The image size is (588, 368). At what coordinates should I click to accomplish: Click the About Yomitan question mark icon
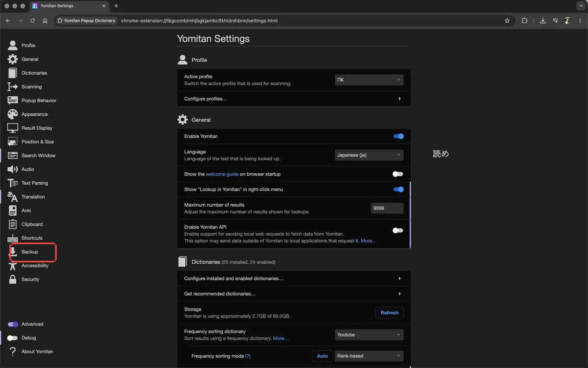click(x=13, y=351)
